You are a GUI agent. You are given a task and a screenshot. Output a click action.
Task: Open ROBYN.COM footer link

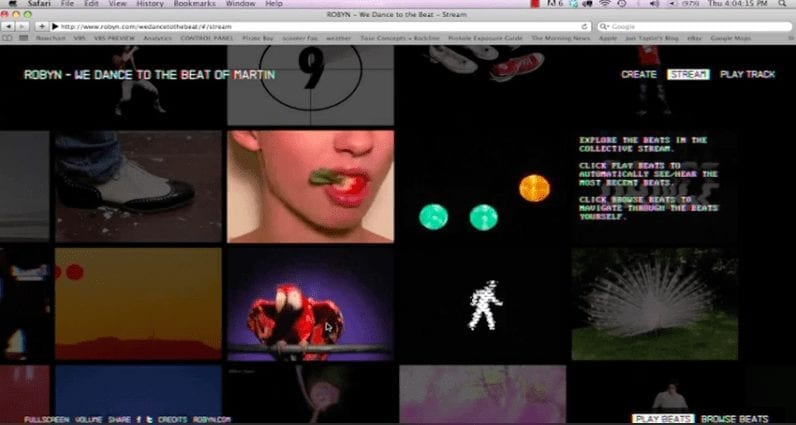click(212, 420)
